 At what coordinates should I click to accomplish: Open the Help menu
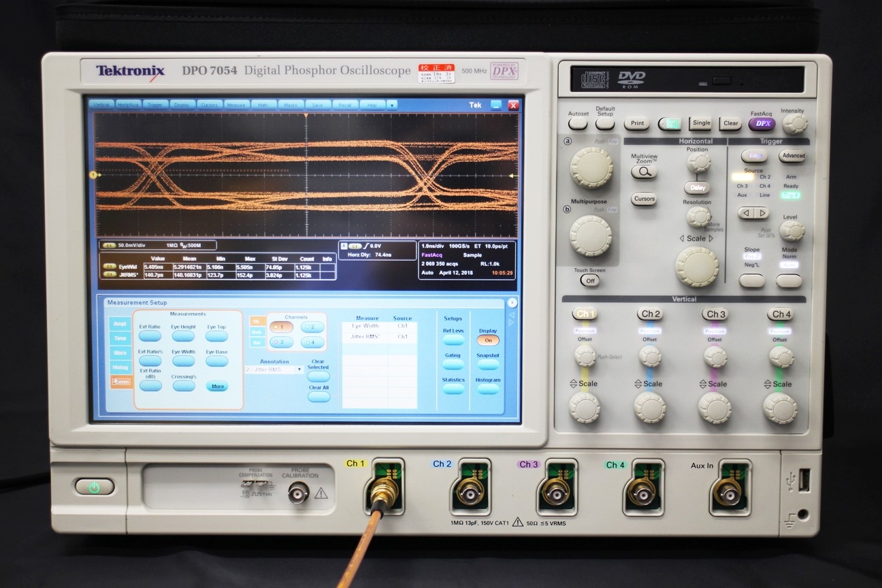click(372, 105)
